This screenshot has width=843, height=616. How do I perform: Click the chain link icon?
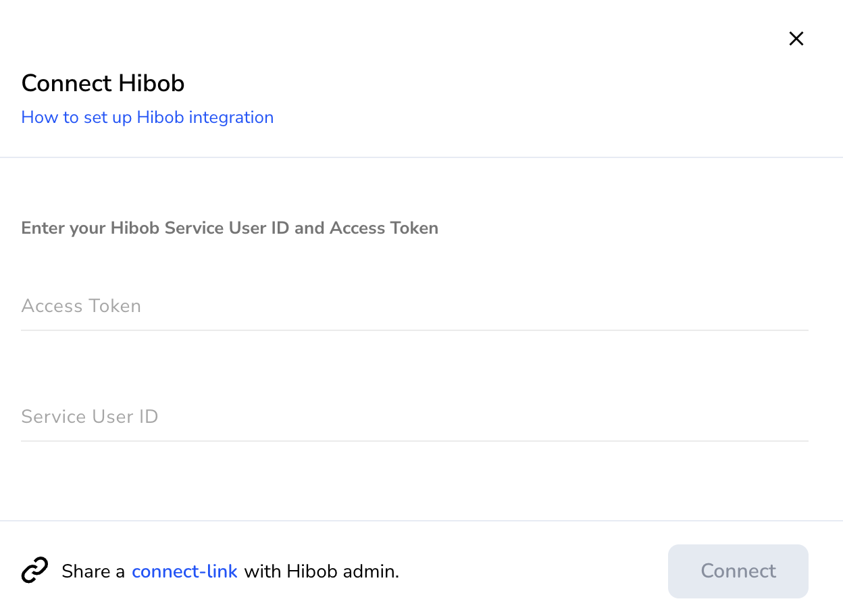pos(34,571)
